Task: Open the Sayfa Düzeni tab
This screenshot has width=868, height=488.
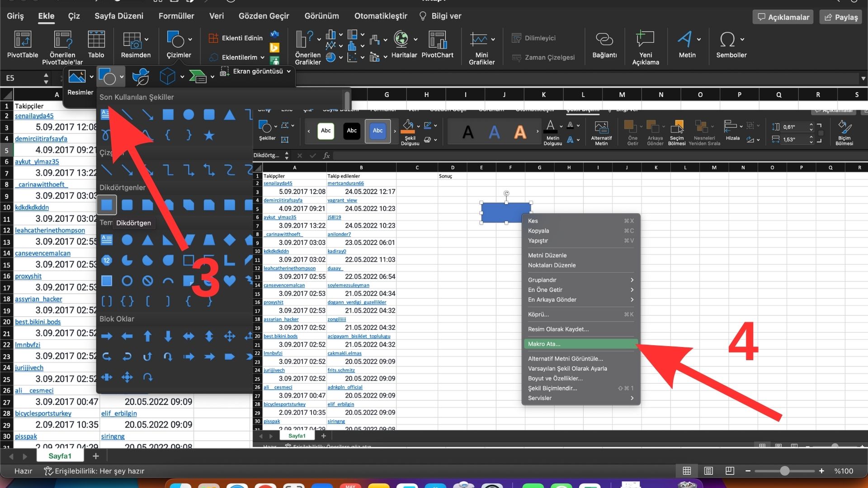Action: 119,16
